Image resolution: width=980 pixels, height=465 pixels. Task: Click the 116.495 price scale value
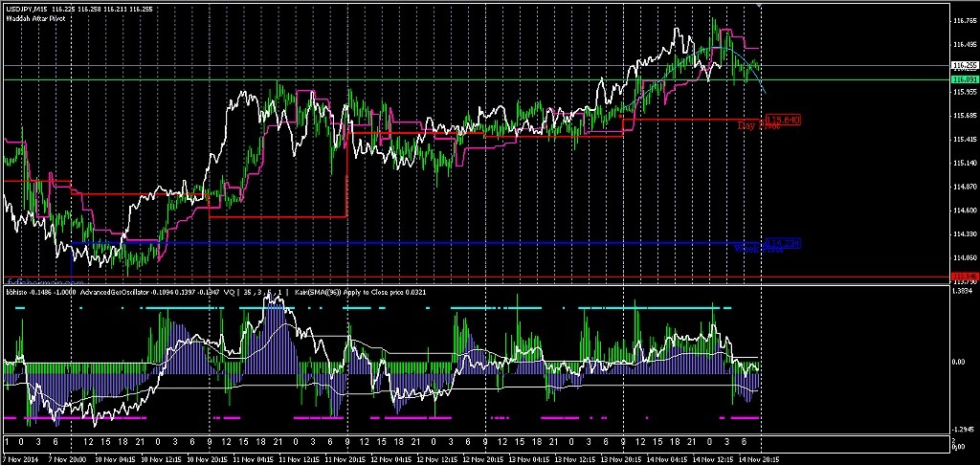(965, 45)
